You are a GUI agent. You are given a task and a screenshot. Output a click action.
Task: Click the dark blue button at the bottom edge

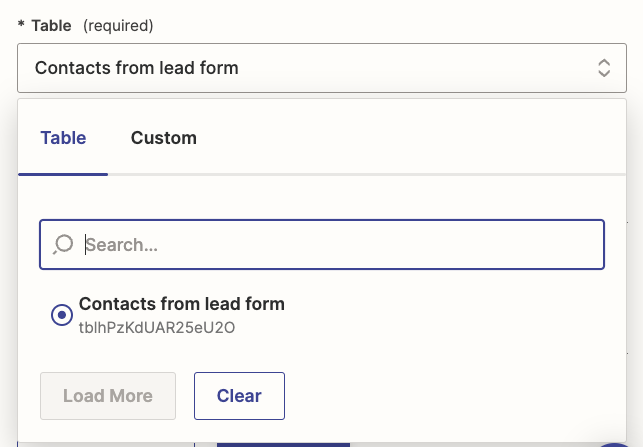283,445
